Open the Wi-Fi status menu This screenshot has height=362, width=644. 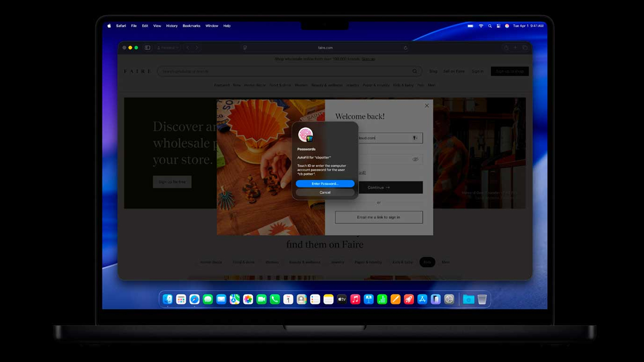coord(481,26)
